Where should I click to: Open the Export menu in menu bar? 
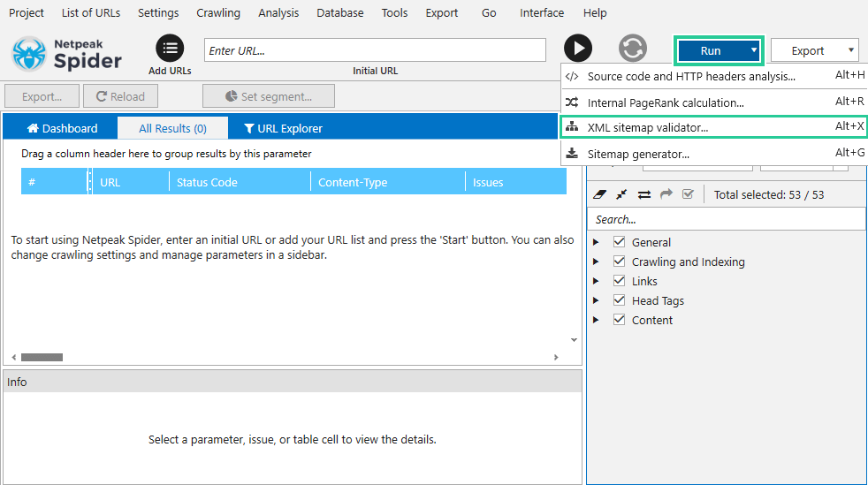442,12
